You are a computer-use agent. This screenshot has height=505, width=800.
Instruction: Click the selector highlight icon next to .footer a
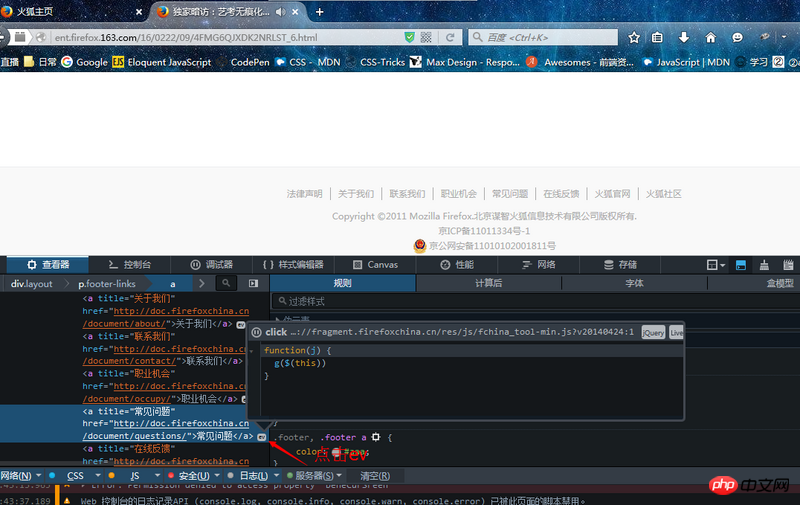pyautogui.click(x=376, y=438)
